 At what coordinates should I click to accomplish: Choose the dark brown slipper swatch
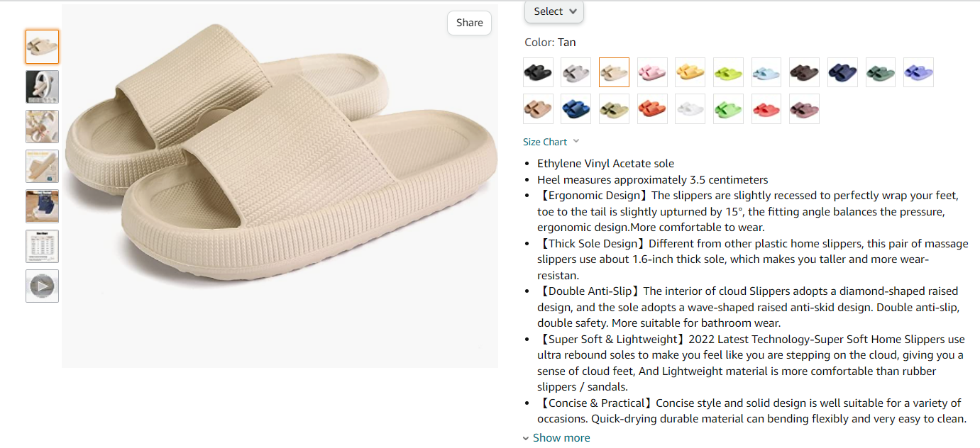pyautogui.click(x=804, y=72)
